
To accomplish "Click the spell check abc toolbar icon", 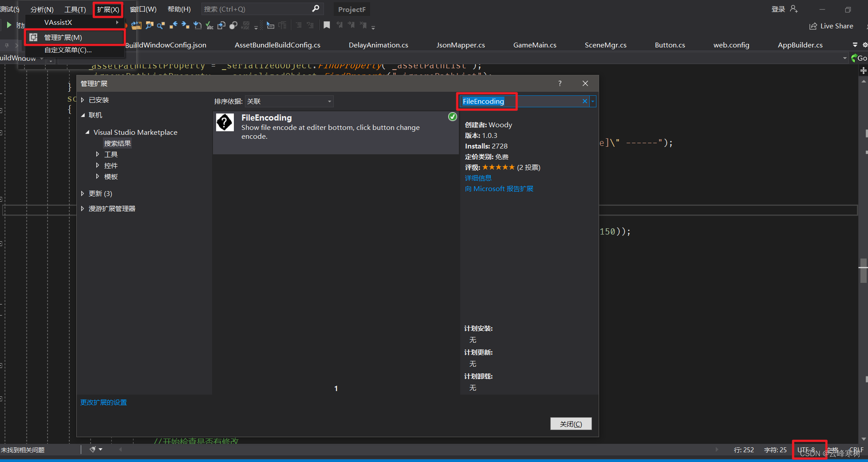I will (209, 25).
